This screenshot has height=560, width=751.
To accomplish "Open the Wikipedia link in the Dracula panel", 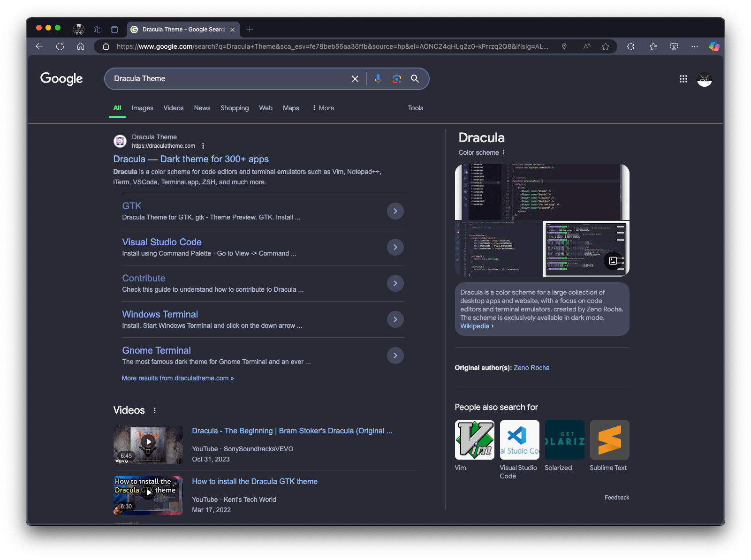I will pos(474,326).
